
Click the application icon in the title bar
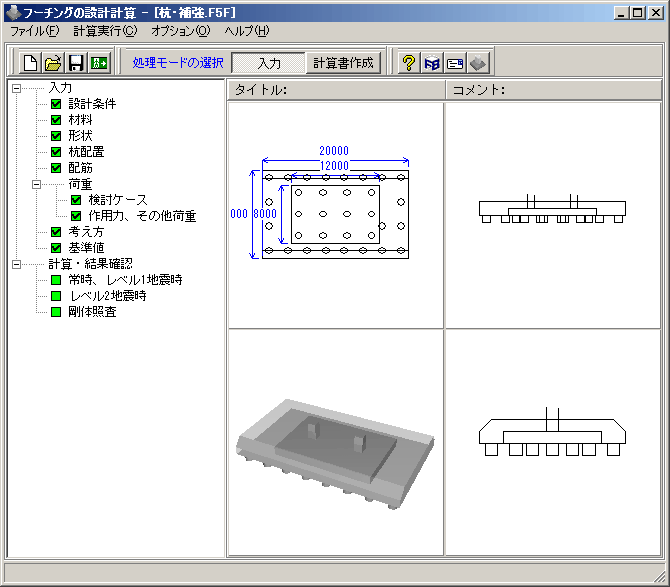click(x=13, y=13)
